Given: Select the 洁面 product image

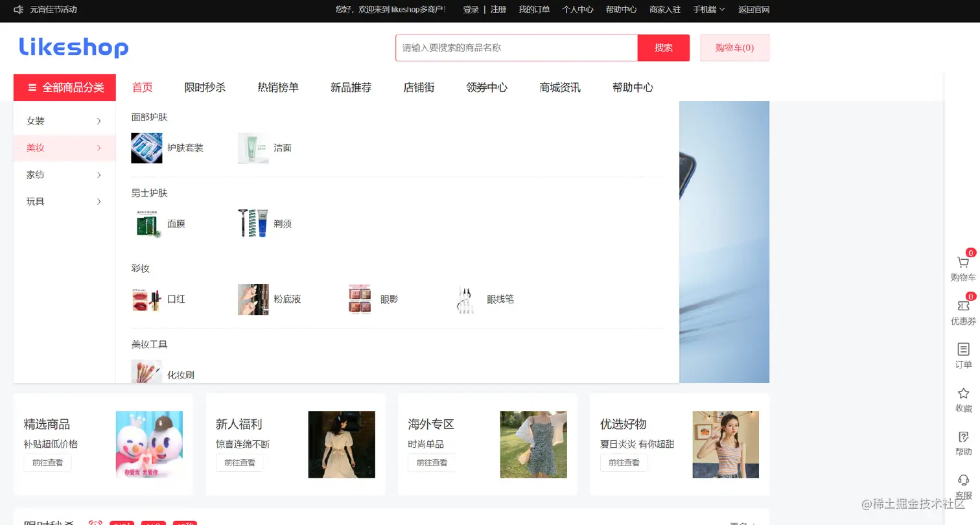Looking at the screenshot, I should tap(253, 148).
